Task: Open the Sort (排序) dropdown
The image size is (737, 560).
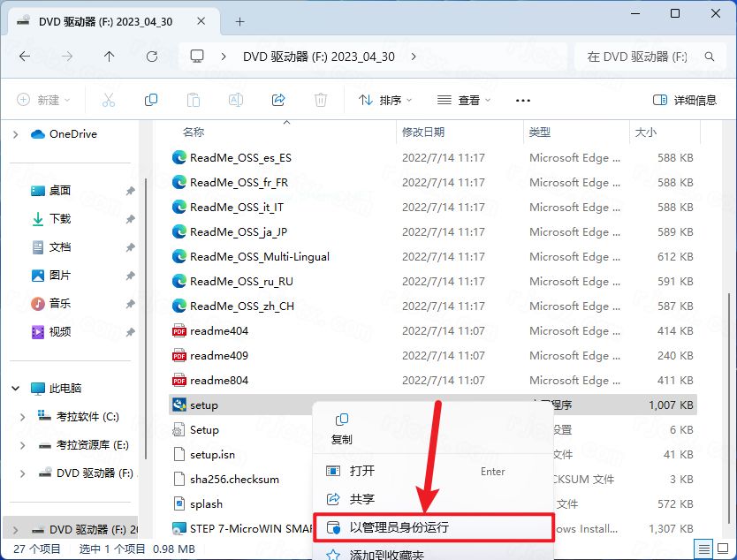Action: [385, 100]
